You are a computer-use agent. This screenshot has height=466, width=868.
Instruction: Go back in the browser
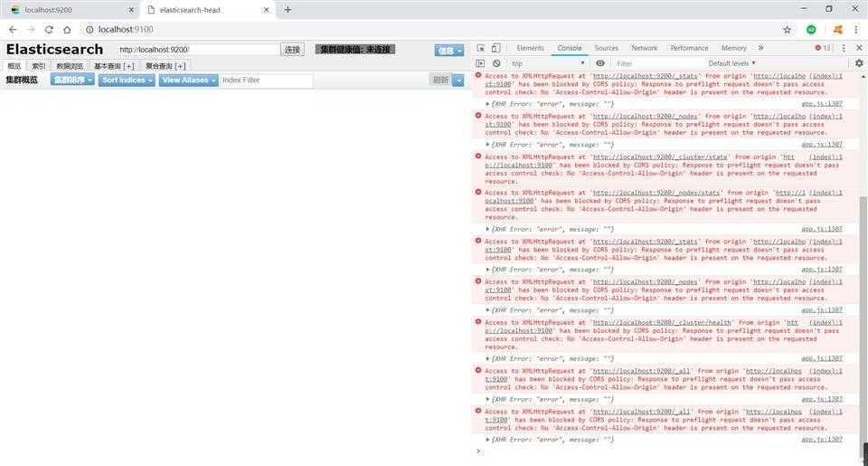pyautogui.click(x=13, y=29)
